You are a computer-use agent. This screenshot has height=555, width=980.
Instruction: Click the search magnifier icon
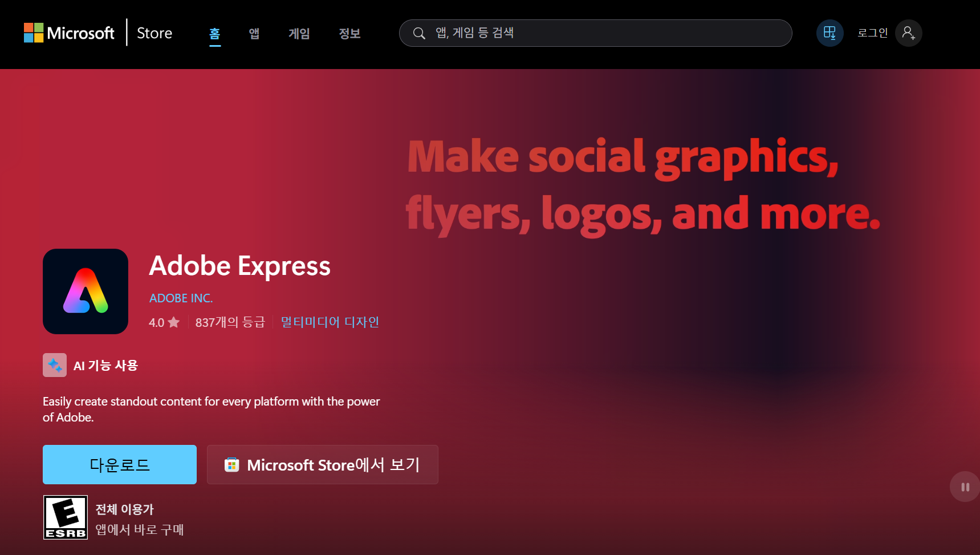click(x=419, y=33)
